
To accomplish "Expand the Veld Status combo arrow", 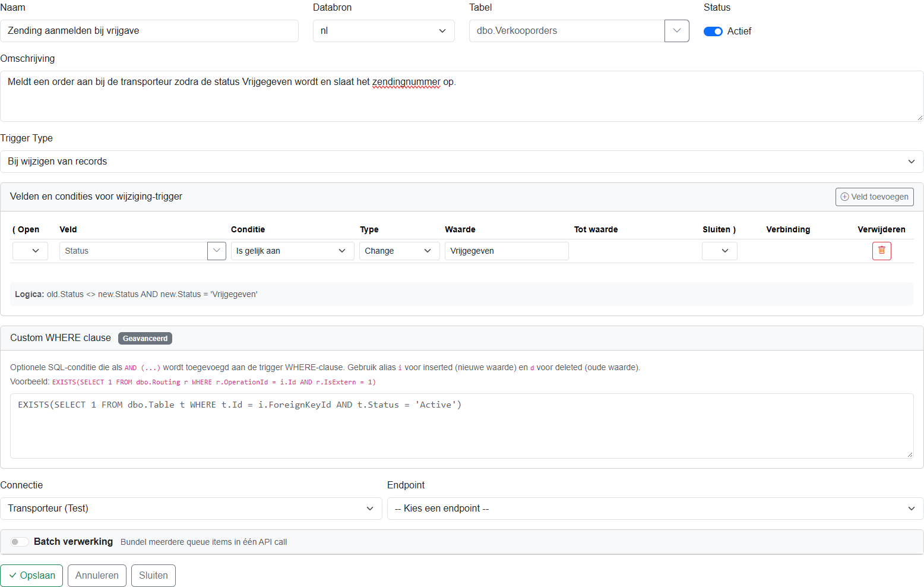I will pos(217,251).
